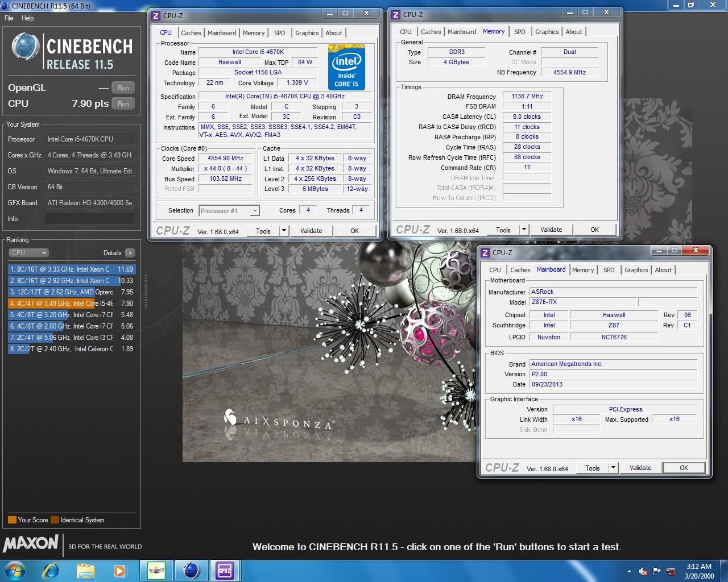Switch to CPU tab in Memory CPU-Z window
This screenshot has width=728, height=582.
406,32
